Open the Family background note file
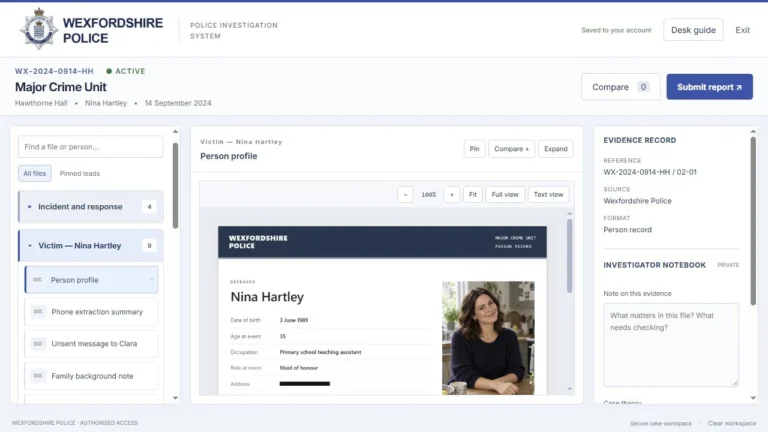The image size is (768, 432). point(92,376)
